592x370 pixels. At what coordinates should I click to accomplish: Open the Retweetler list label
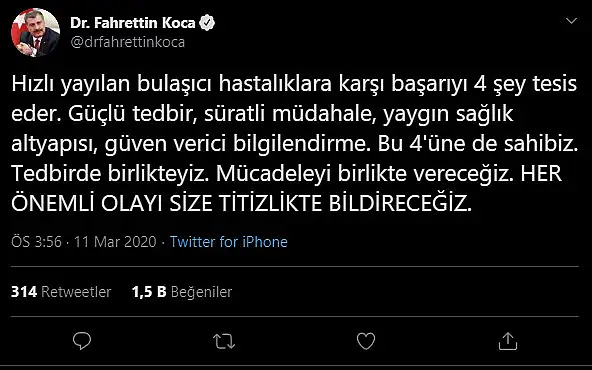[76, 292]
